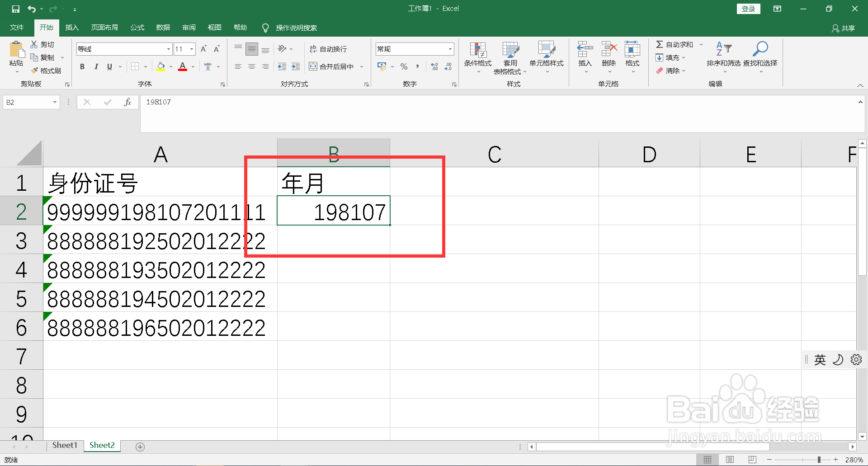Increase indent icon

click(x=296, y=66)
